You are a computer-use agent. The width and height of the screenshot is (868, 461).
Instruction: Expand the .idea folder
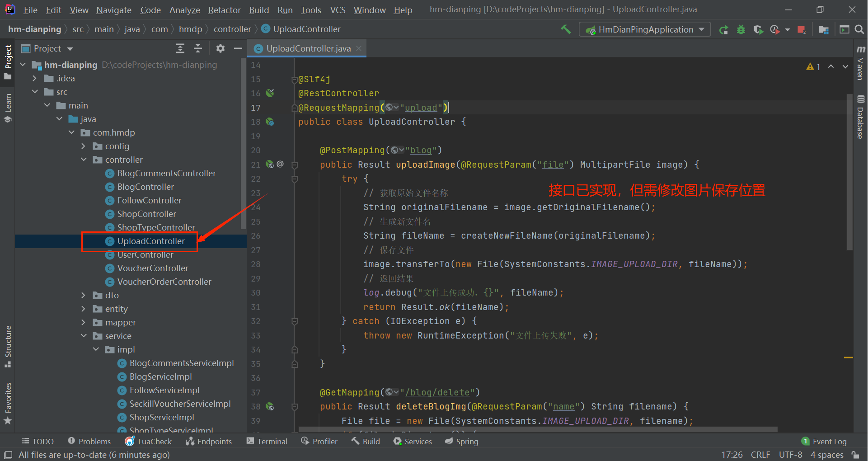(35, 78)
